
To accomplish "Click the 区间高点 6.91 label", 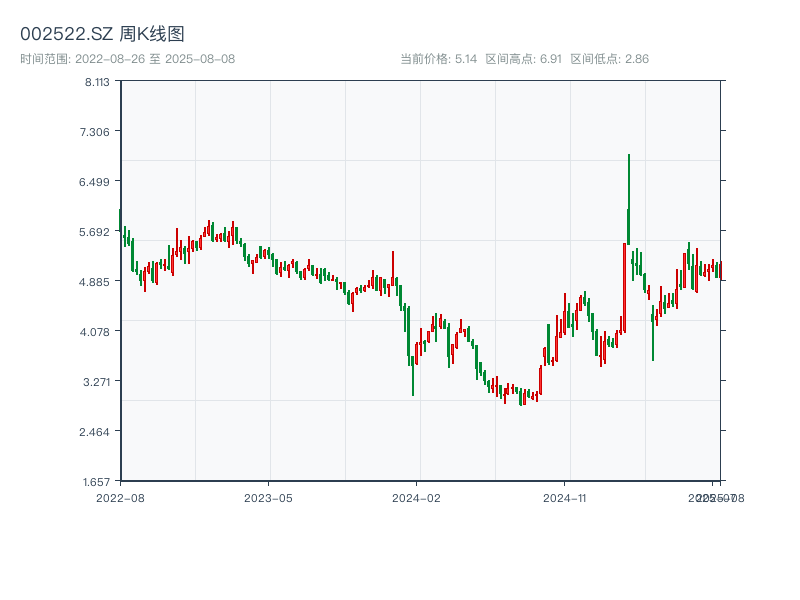I will pyautogui.click(x=523, y=59).
